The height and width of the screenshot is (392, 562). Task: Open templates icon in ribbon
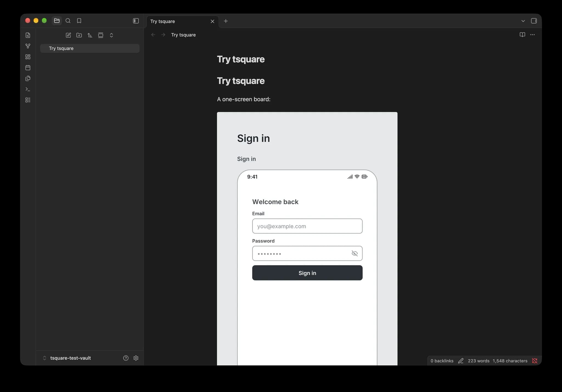tap(28, 78)
